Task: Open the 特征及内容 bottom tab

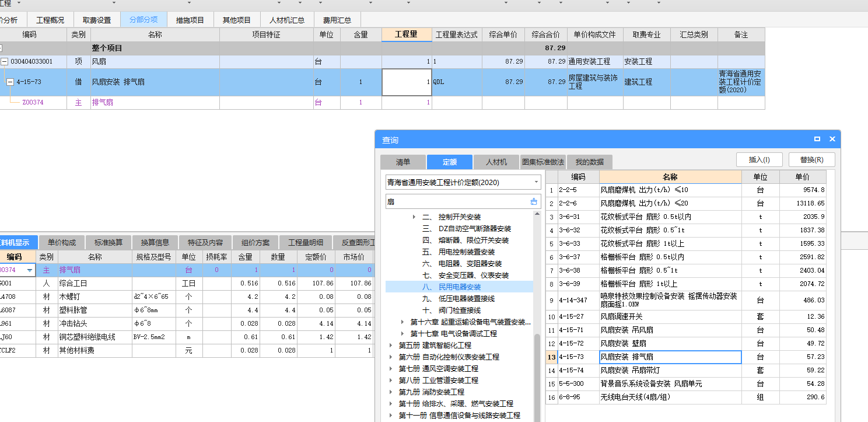Action: click(205, 243)
